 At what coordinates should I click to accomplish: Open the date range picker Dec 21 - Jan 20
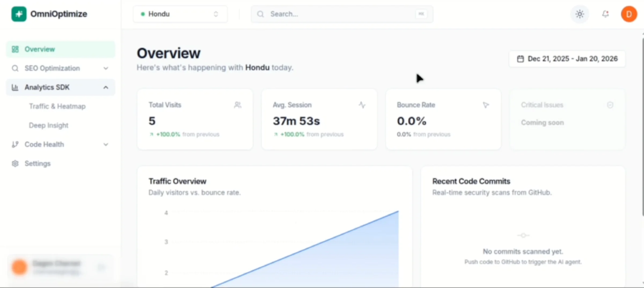[567, 59]
